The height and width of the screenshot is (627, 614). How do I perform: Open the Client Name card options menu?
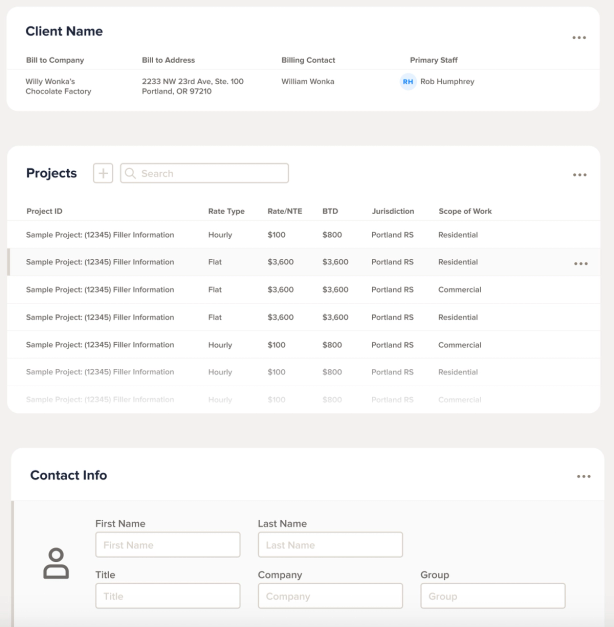pyautogui.click(x=579, y=38)
